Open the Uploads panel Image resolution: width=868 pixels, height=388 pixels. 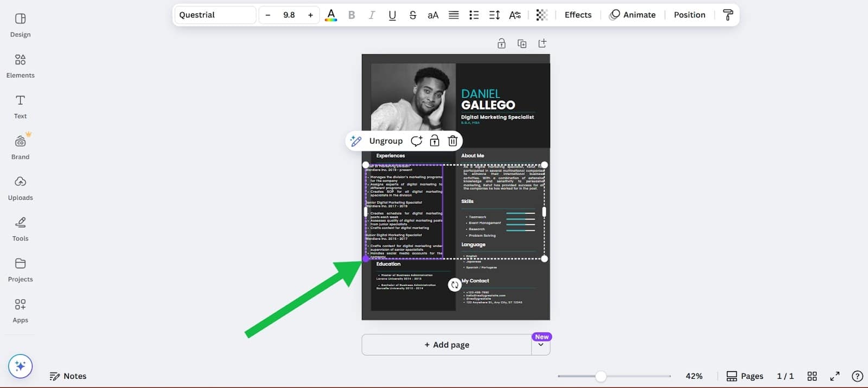20,189
